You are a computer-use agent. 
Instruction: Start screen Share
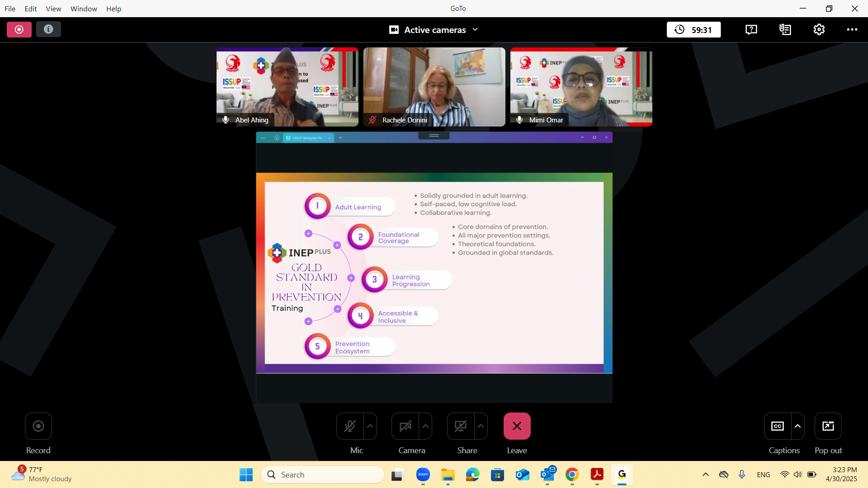coord(461,426)
